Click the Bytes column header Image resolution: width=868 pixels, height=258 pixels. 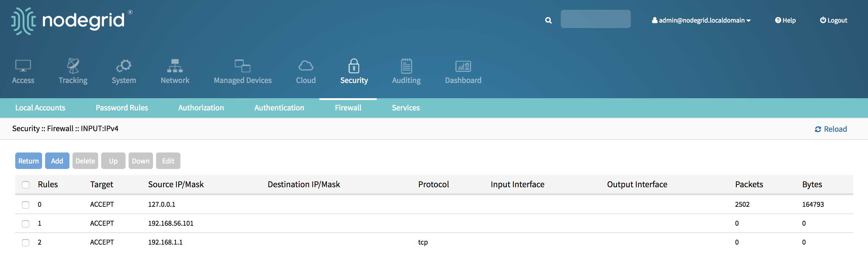pyautogui.click(x=812, y=185)
